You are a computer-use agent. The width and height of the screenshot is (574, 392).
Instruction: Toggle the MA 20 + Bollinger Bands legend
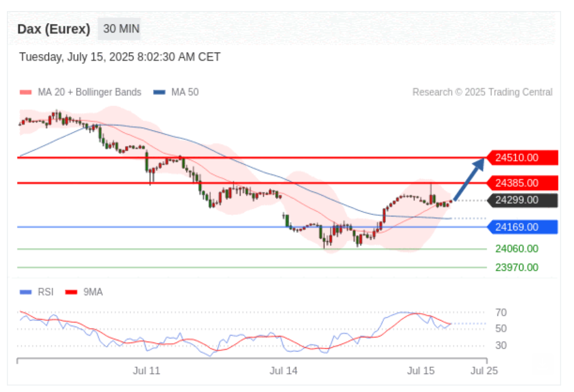(x=80, y=92)
